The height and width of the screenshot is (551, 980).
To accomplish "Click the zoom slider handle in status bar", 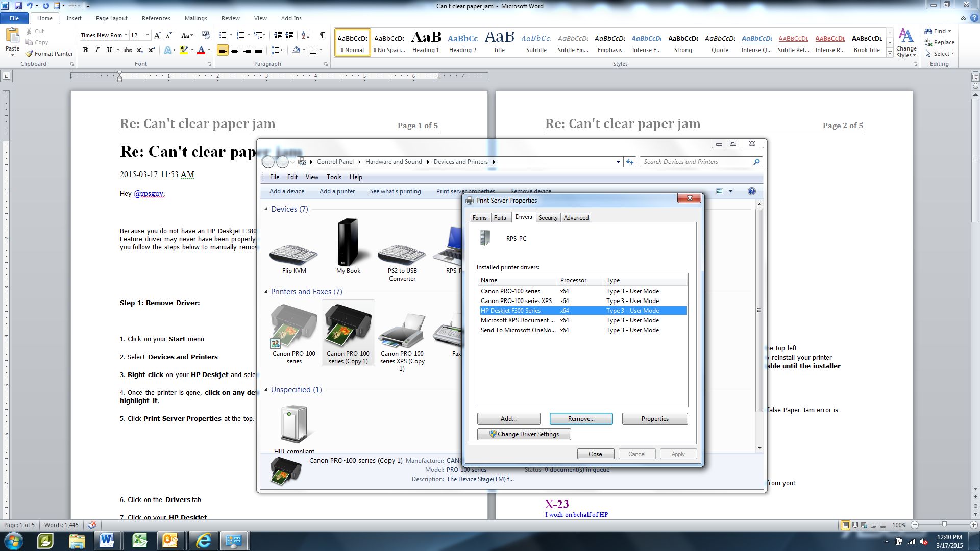I will (x=944, y=525).
